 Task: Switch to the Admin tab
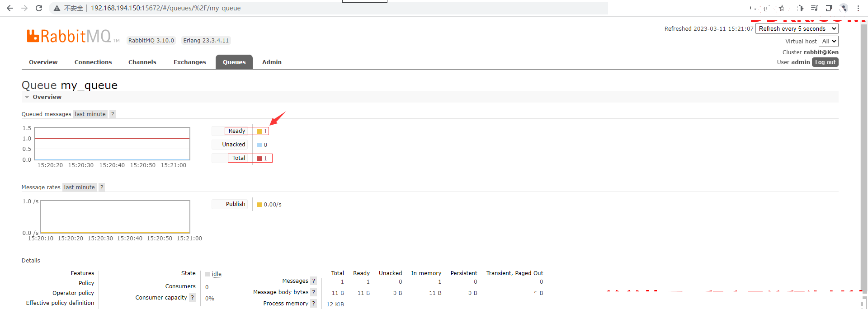coord(272,62)
